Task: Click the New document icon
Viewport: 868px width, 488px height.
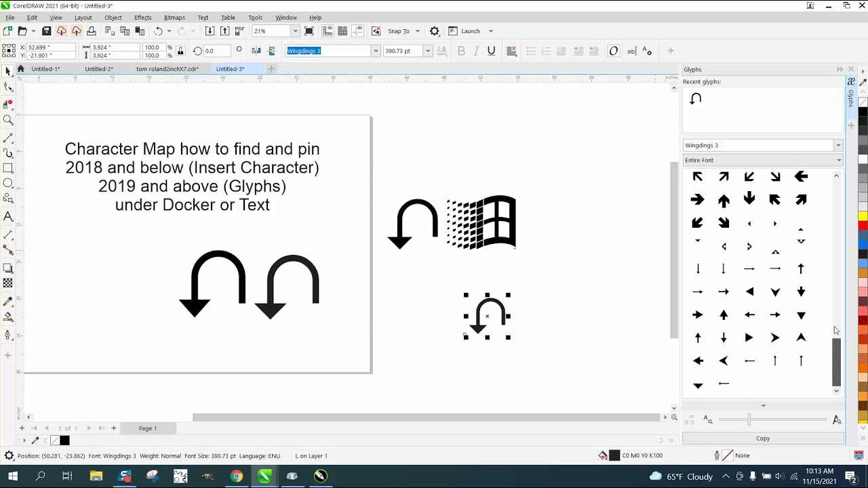Action: (7, 31)
